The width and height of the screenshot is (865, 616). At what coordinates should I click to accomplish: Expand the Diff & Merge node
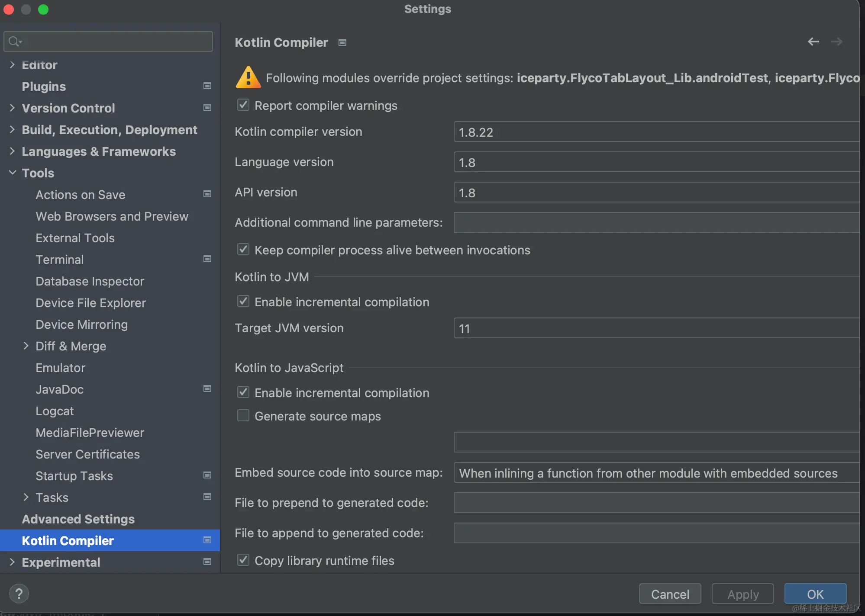(x=26, y=346)
